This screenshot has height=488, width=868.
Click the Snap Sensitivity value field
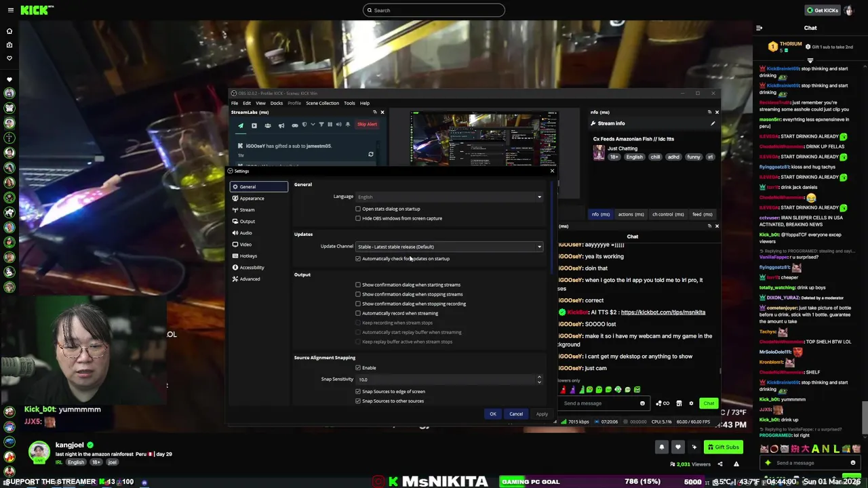pos(446,380)
